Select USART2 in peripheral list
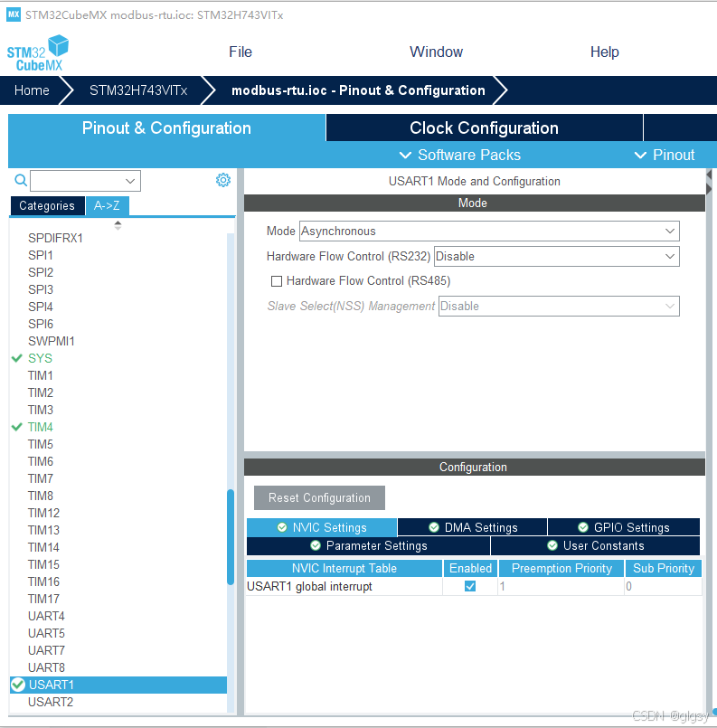This screenshot has width=717, height=728. pos(51,702)
